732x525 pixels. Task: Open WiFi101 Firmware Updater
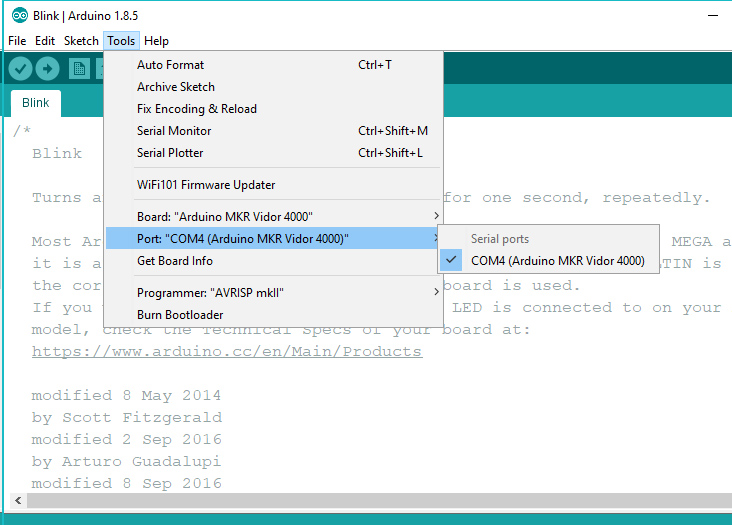206,185
